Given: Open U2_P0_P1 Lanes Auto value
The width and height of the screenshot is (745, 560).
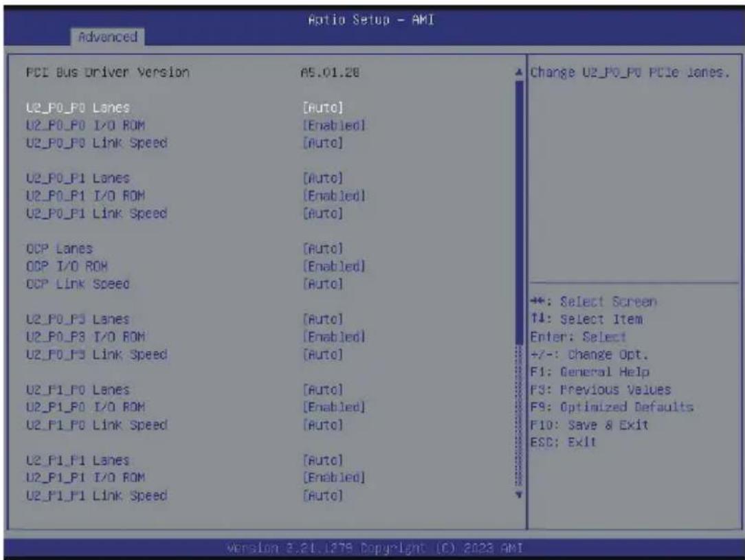Looking at the screenshot, I should 322,178.
